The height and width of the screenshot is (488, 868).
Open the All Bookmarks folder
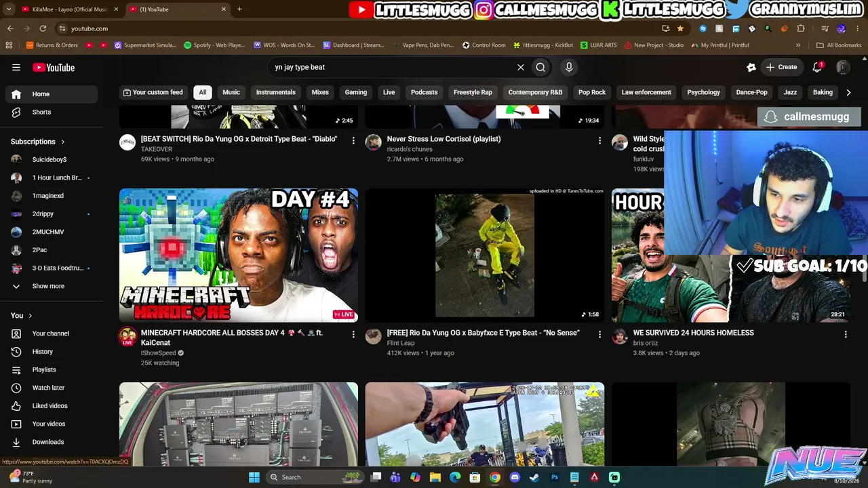tap(839, 45)
